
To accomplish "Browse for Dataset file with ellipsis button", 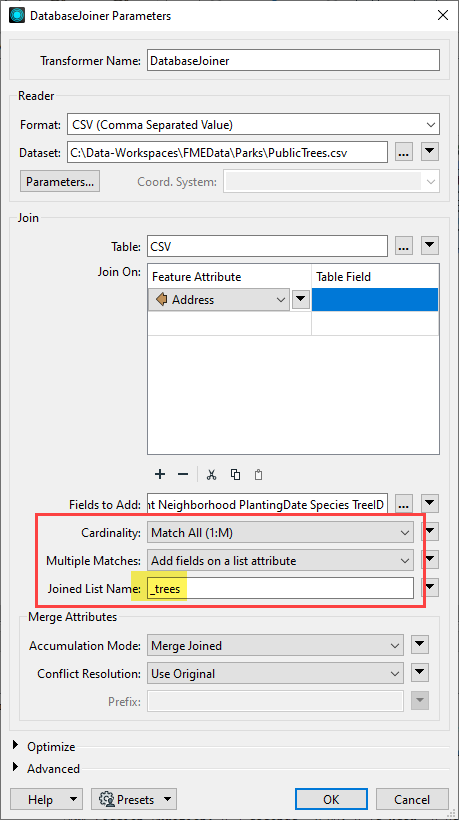I will point(403,153).
